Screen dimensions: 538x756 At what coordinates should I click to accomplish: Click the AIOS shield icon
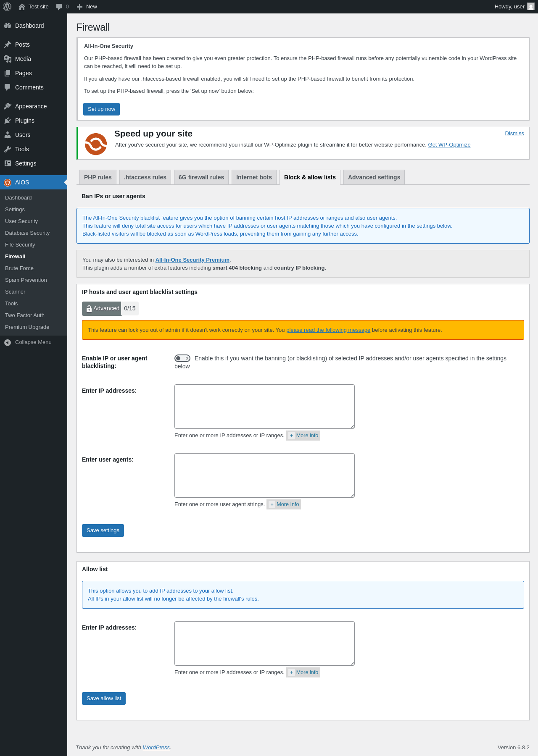pos(8,182)
